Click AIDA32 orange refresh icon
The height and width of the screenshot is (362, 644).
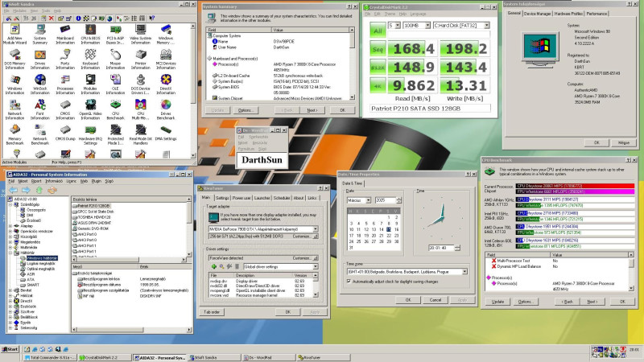click(x=52, y=190)
